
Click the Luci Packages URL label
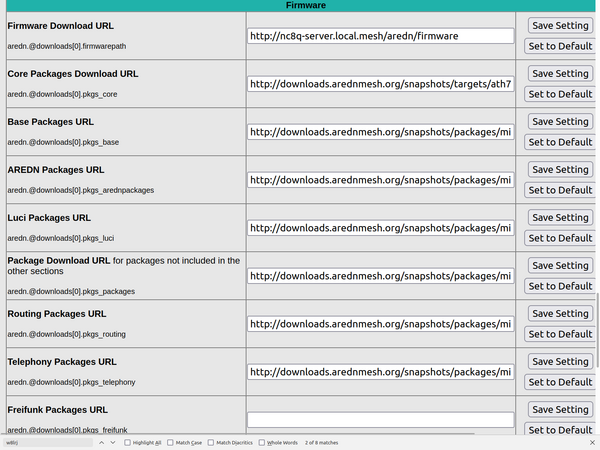click(x=49, y=218)
